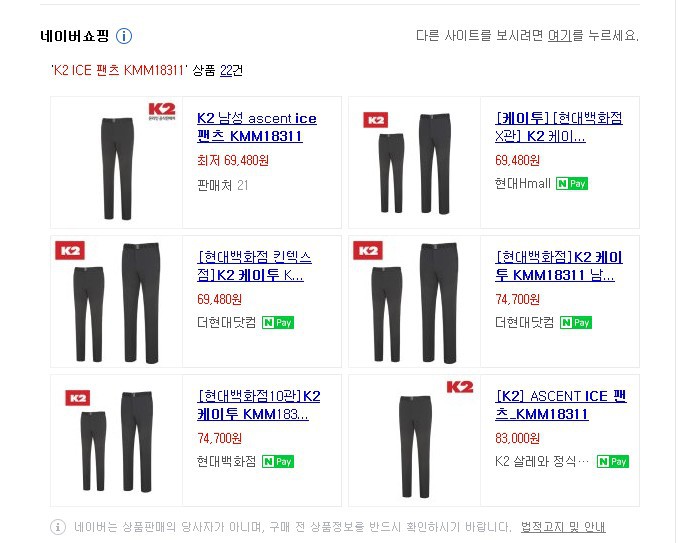Open the [현대백화점 킨텍스점] K2 케이투 product title
Screen dimensions: 682x543
tap(254, 266)
